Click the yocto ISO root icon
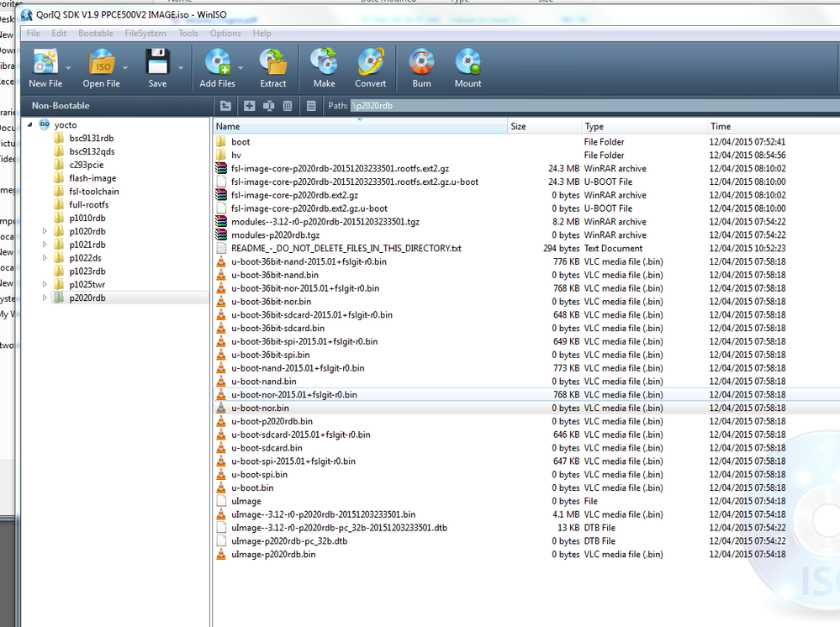The image size is (840, 627). click(x=45, y=124)
